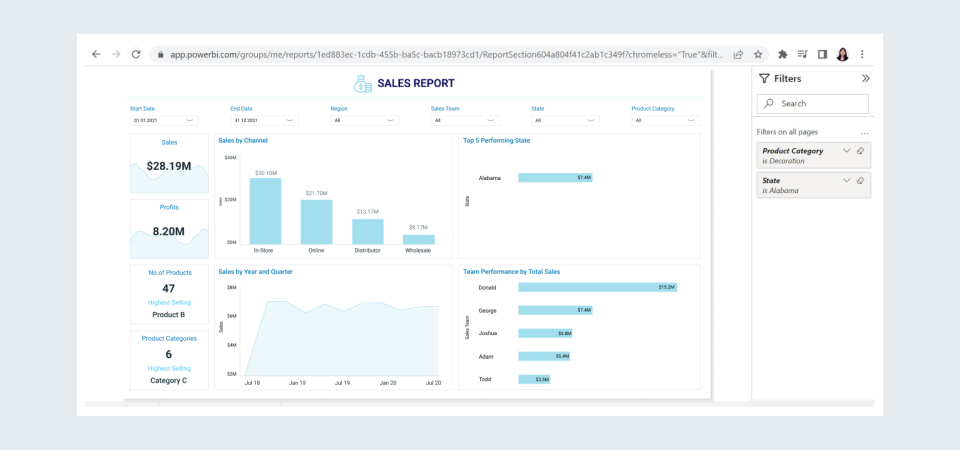This screenshot has height=450, width=960.
Task: Toggle the browser side panel icon
Action: tap(822, 54)
